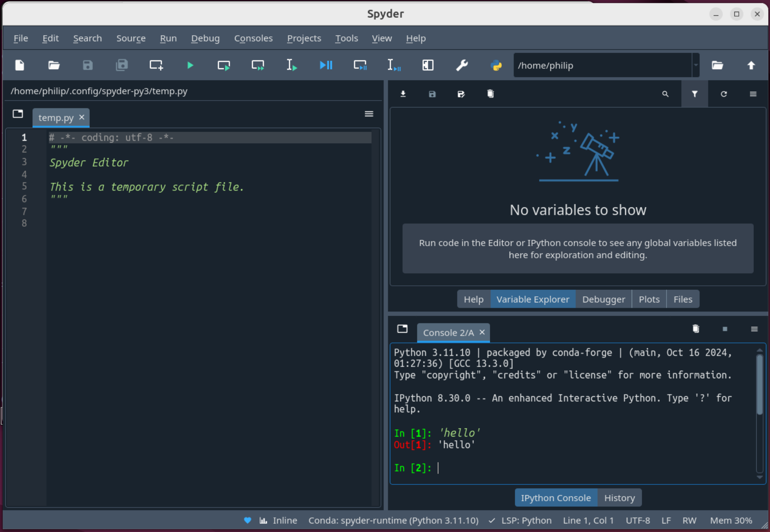Open editor pane options hamburger menu

[369, 114]
